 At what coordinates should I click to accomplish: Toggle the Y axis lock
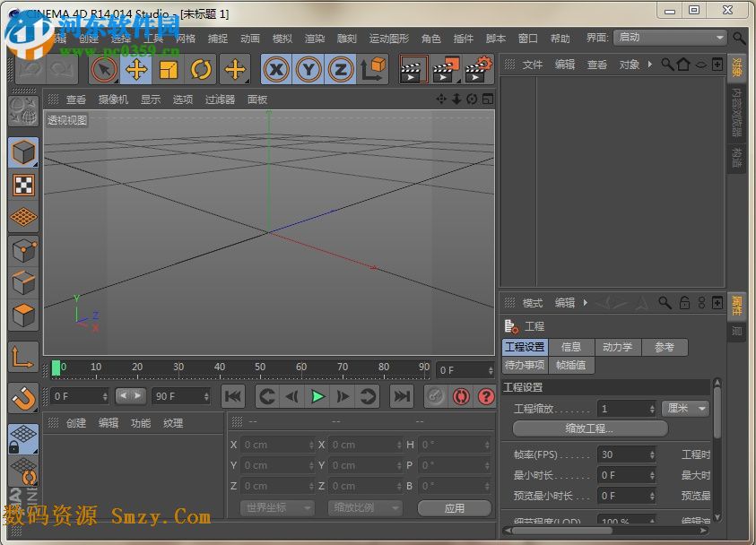(308, 70)
